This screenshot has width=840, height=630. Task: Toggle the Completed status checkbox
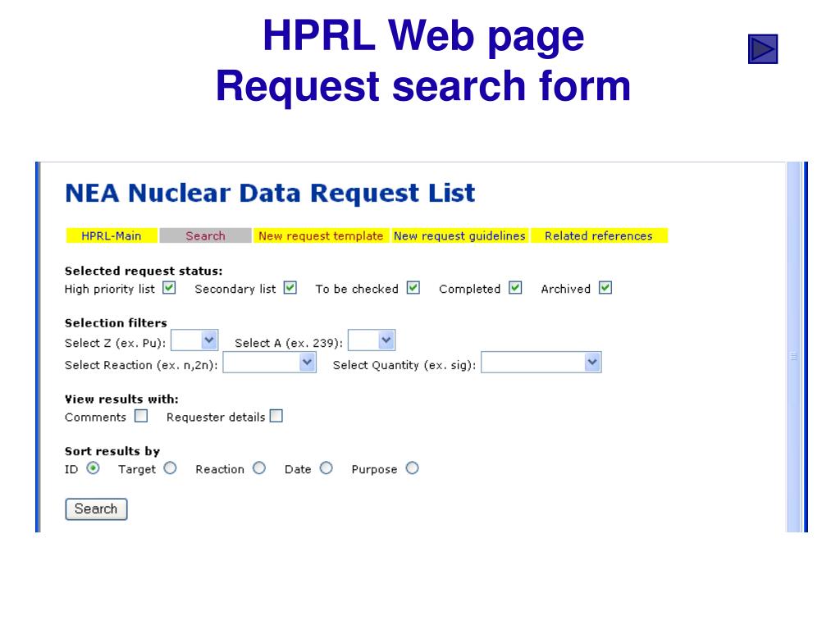click(x=515, y=288)
